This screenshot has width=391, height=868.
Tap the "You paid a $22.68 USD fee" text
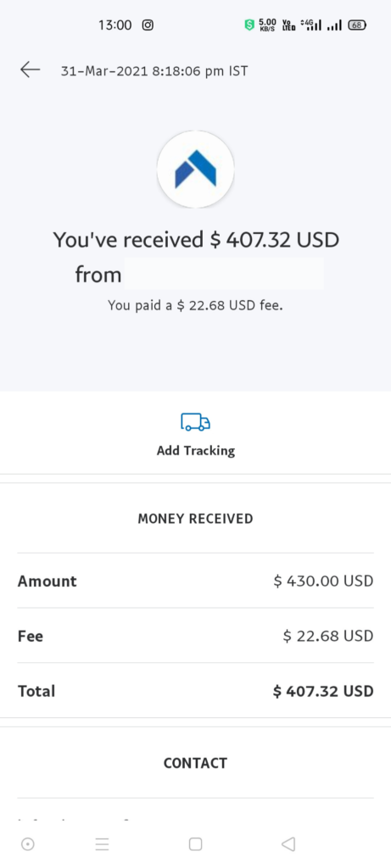tap(195, 305)
